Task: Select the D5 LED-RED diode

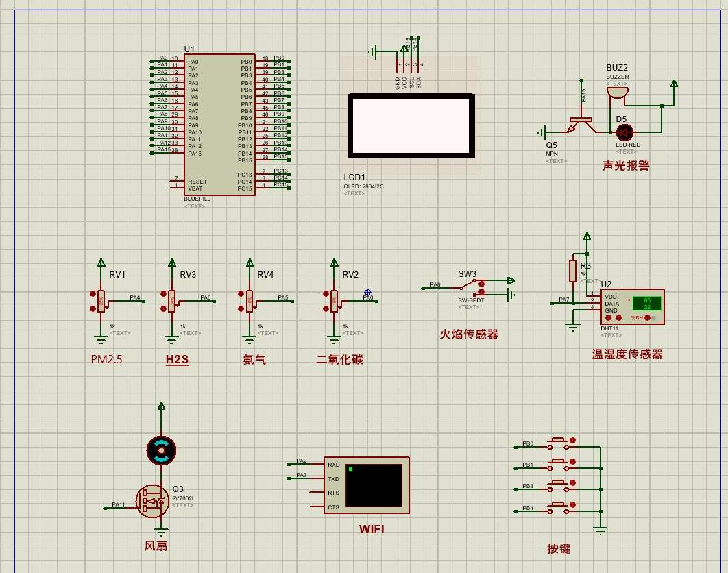Action: 624,132
